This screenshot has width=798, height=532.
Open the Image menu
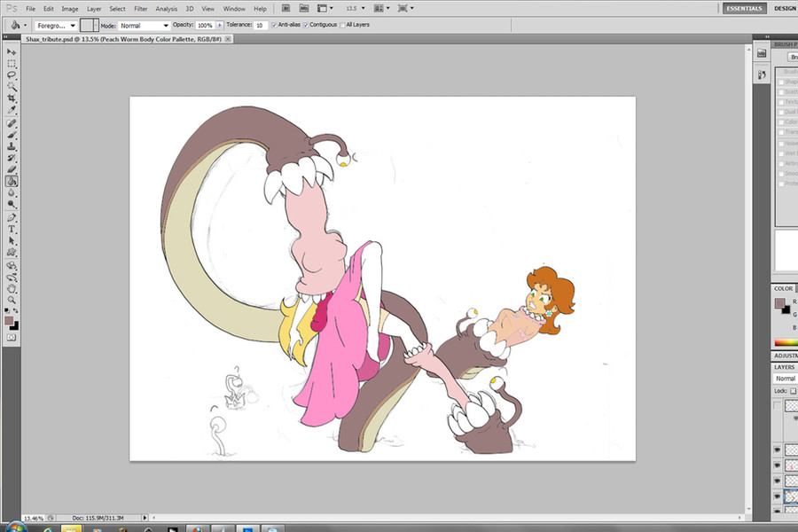tap(70, 9)
